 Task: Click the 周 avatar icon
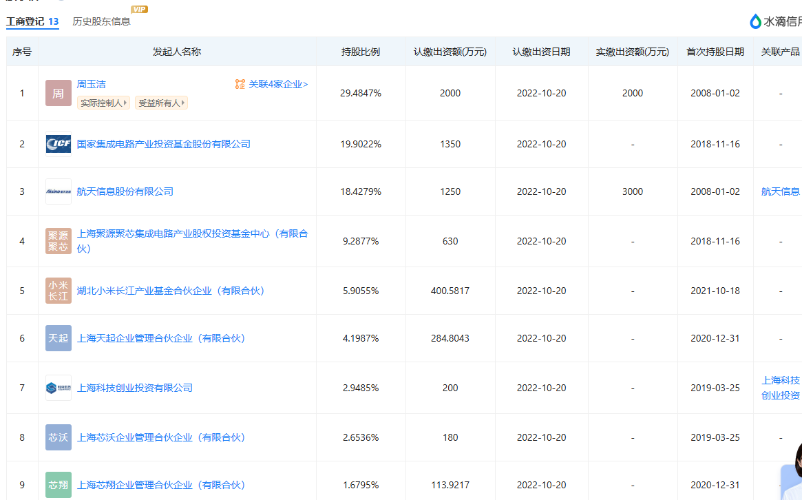(58, 93)
